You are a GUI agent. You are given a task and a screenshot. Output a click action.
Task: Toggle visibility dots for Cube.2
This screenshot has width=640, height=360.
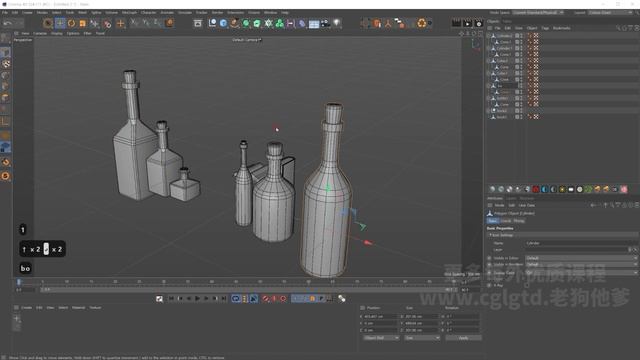tap(521, 61)
